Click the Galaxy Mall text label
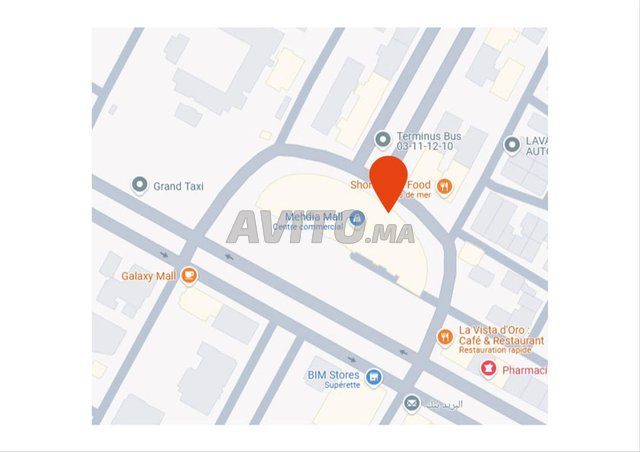 pos(149,276)
